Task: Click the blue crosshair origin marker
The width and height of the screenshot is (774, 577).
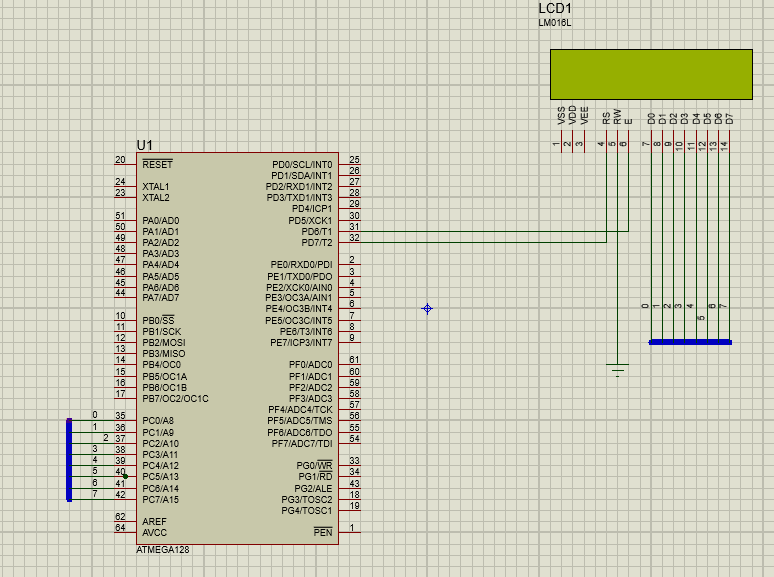Action: pyautogui.click(x=427, y=309)
